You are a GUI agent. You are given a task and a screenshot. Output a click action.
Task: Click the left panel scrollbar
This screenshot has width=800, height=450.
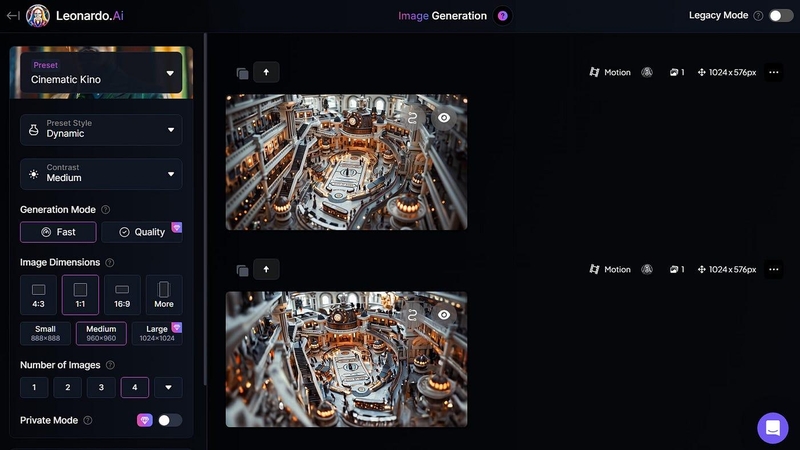point(205,209)
